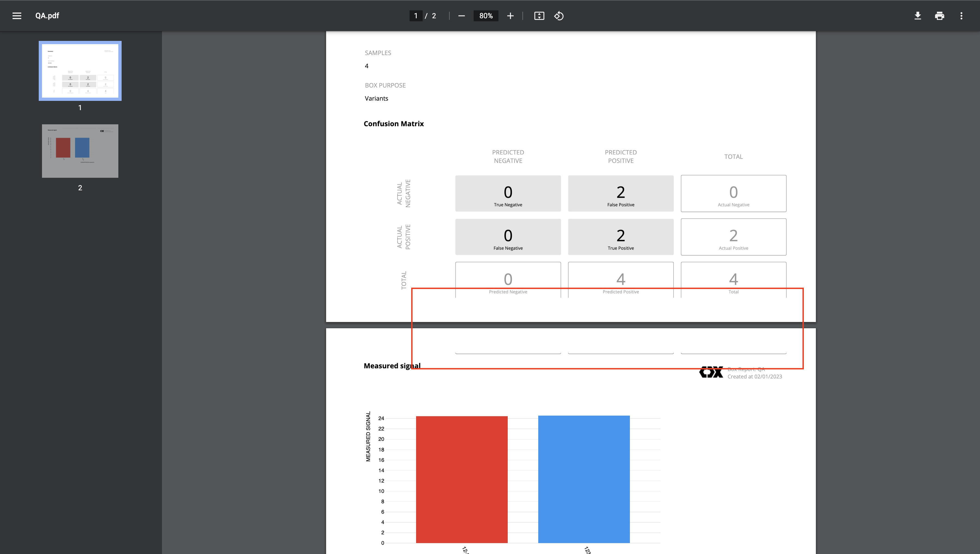980x554 pixels.
Task: Click the 80% zoom level field
Action: pyautogui.click(x=486, y=16)
